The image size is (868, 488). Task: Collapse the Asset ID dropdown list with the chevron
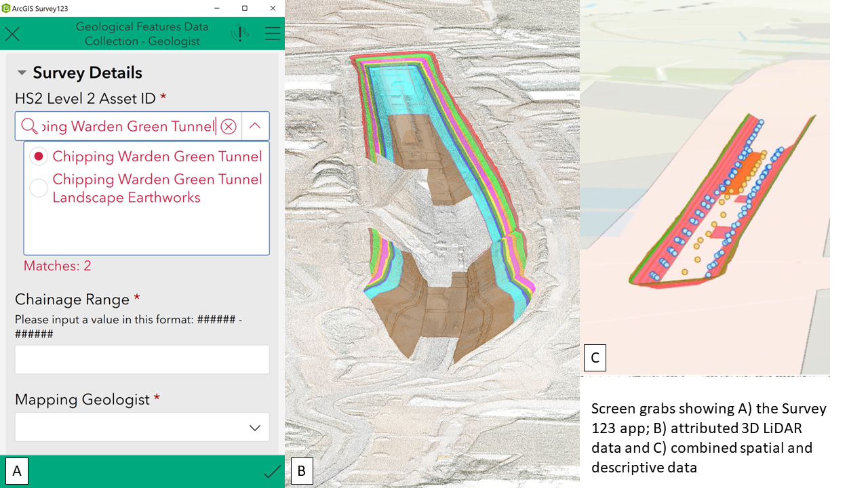point(255,126)
